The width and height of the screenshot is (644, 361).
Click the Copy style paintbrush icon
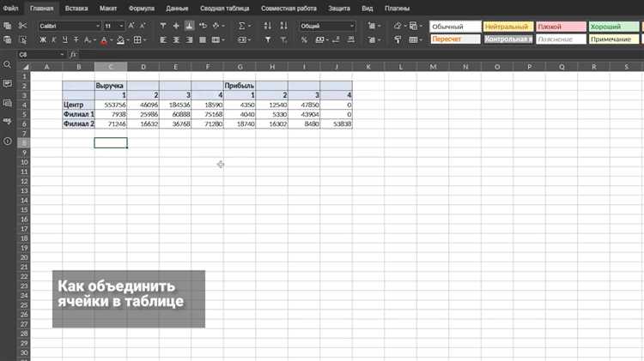click(x=398, y=39)
